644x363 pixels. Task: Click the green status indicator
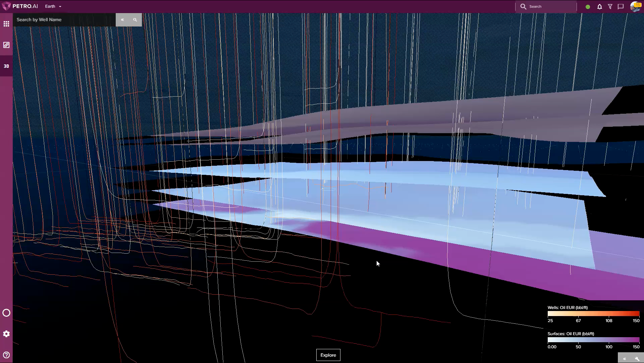pyautogui.click(x=588, y=7)
